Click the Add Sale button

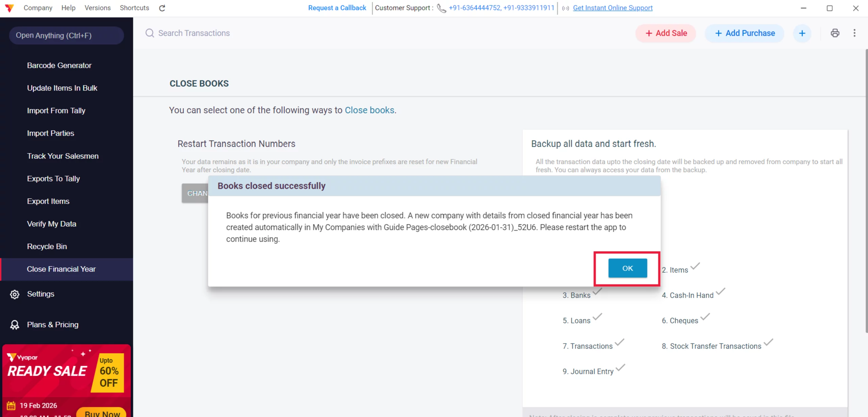(x=666, y=33)
